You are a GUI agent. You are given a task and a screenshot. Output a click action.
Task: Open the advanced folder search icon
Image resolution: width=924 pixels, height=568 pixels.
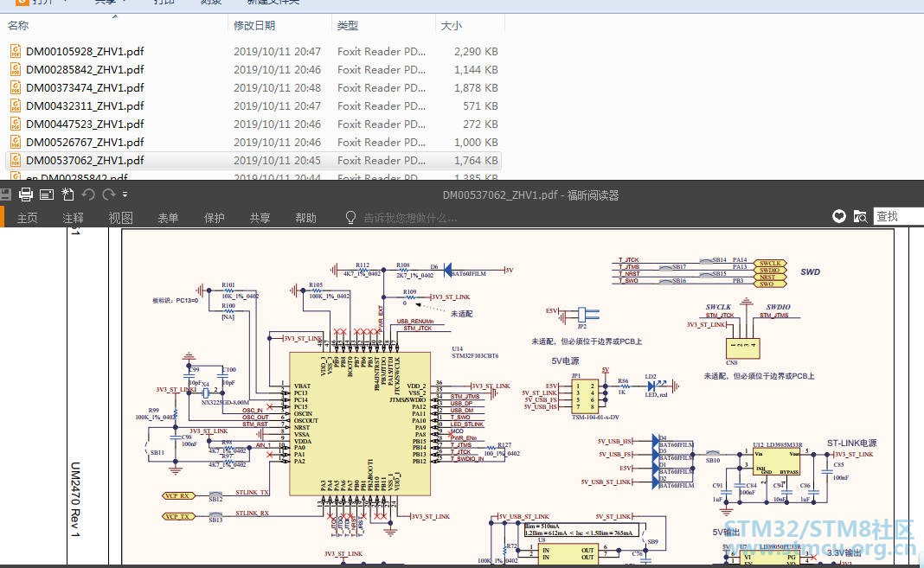tap(860, 216)
